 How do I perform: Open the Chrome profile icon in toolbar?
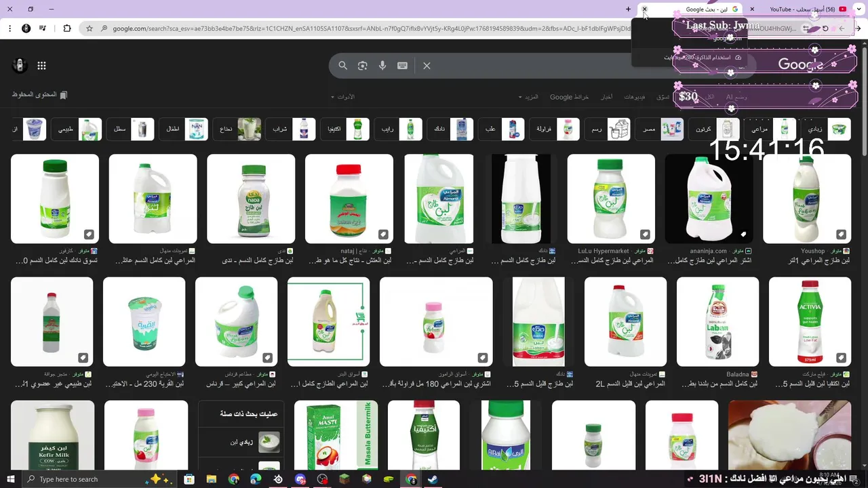[26, 28]
